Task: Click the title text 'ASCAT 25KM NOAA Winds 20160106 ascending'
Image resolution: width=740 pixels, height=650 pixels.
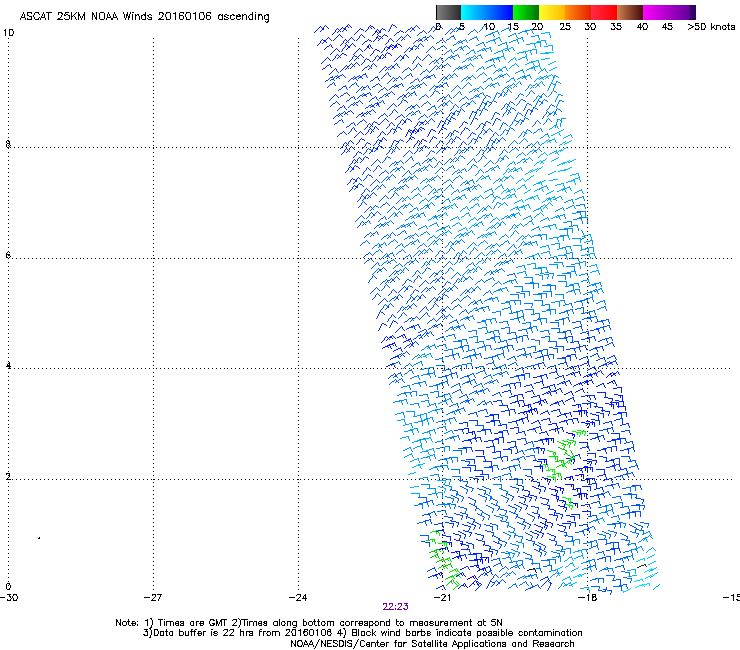Action: 144,17
